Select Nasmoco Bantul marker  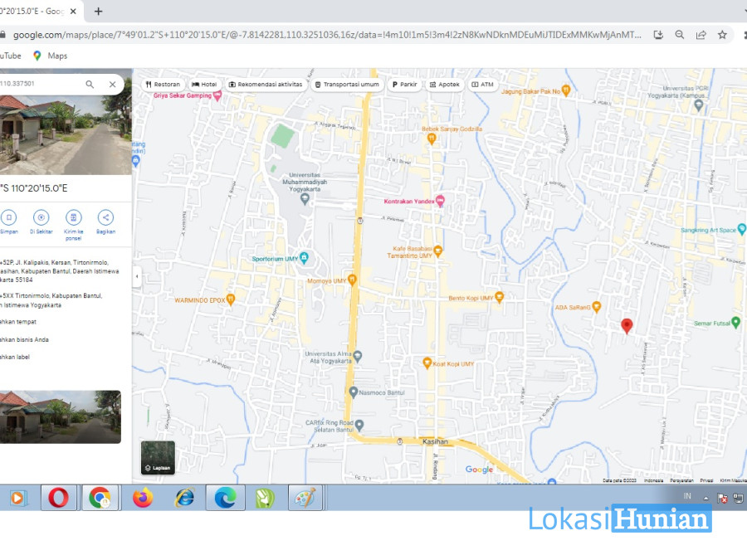point(353,392)
